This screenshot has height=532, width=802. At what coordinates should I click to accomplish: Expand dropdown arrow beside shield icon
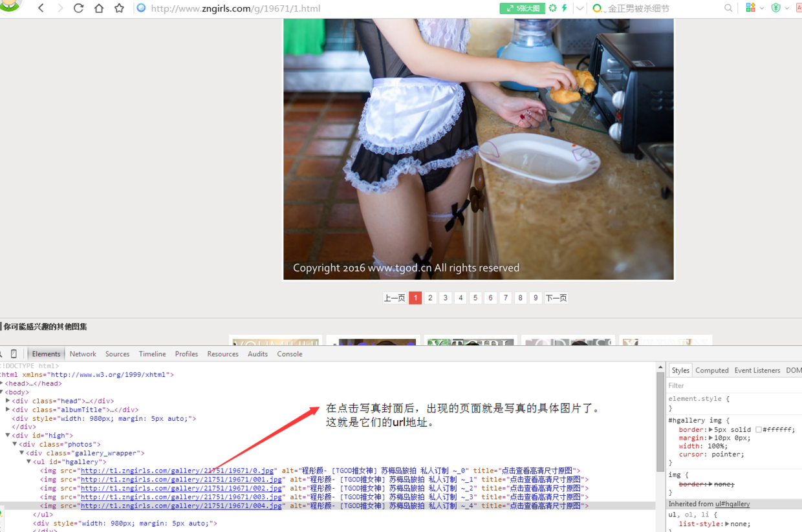[x=786, y=8]
